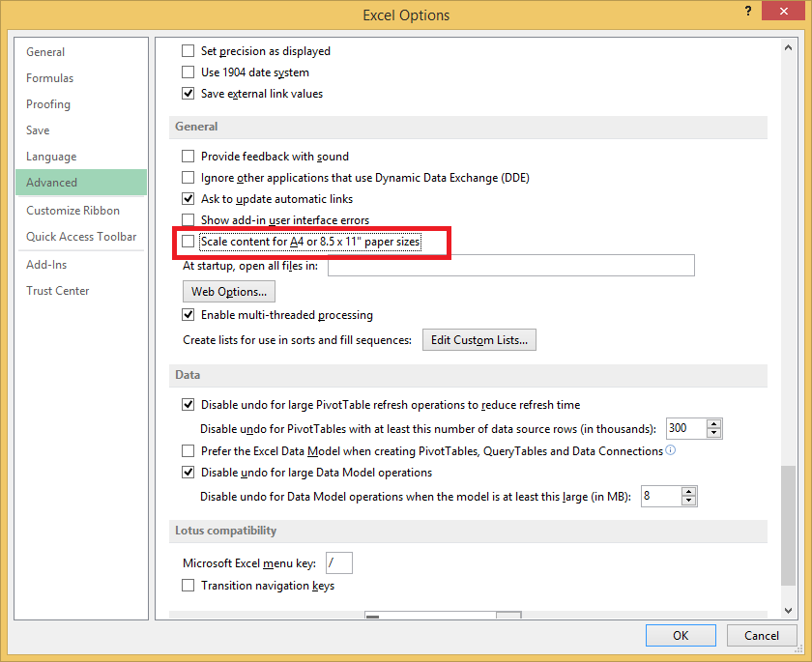Click the Help question mark icon
Image resolution: width=812 pixels, height=662 pixels.
pos(747,11)
